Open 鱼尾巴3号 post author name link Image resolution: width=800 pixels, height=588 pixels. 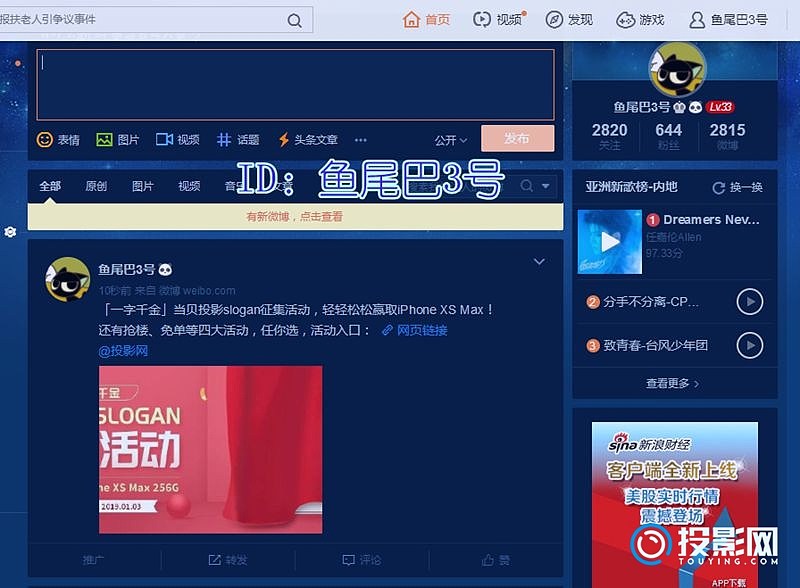coord(127,269)
